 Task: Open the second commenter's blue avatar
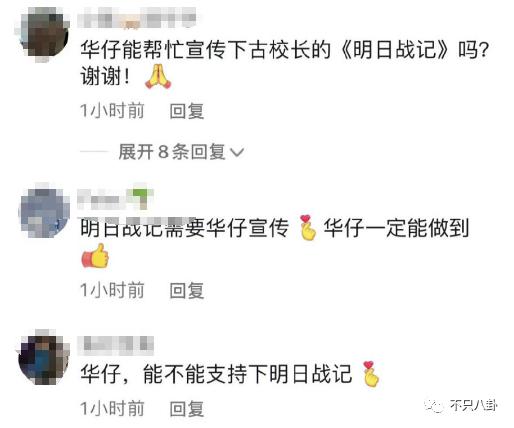[44, 211]
